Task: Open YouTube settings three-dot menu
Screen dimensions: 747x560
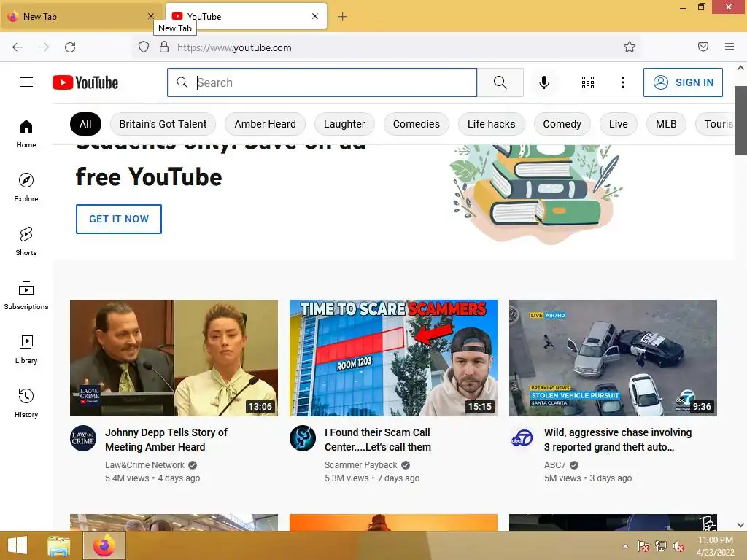Action: (623, 82)
